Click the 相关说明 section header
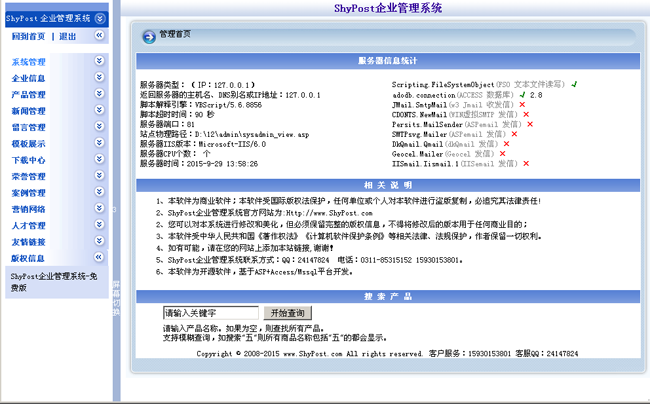The width and height of the screenshot is (650, 404). point(388,185)
